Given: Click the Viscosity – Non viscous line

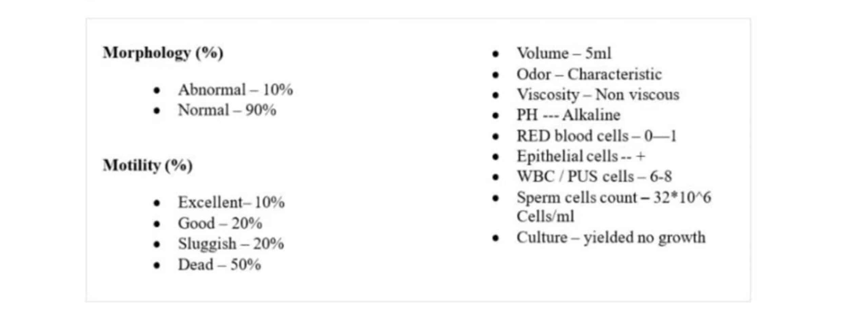Looking at the screenshot, I should click(x=597, y=95).
